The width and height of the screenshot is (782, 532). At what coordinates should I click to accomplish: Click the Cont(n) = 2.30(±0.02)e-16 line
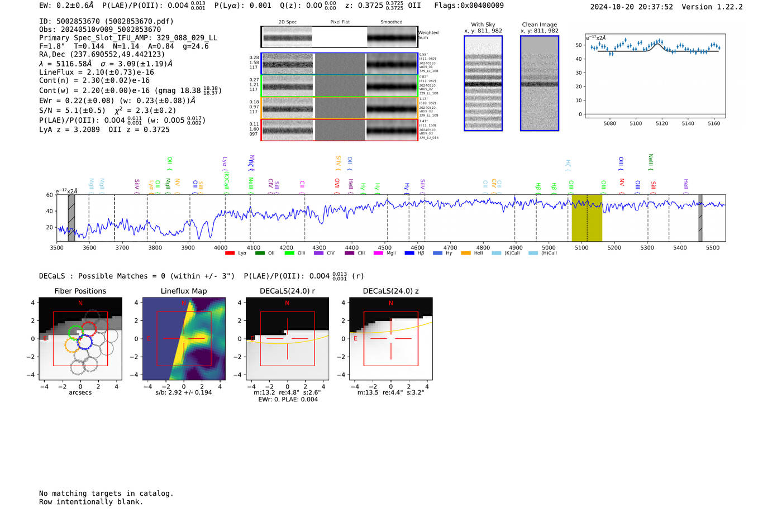coord(94,80)
